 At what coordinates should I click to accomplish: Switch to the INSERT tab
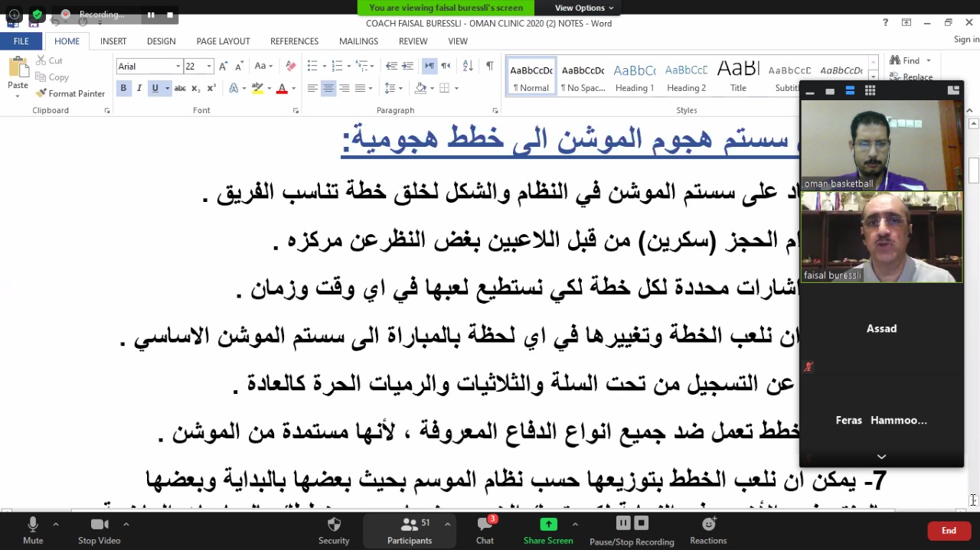click(113, 41)
